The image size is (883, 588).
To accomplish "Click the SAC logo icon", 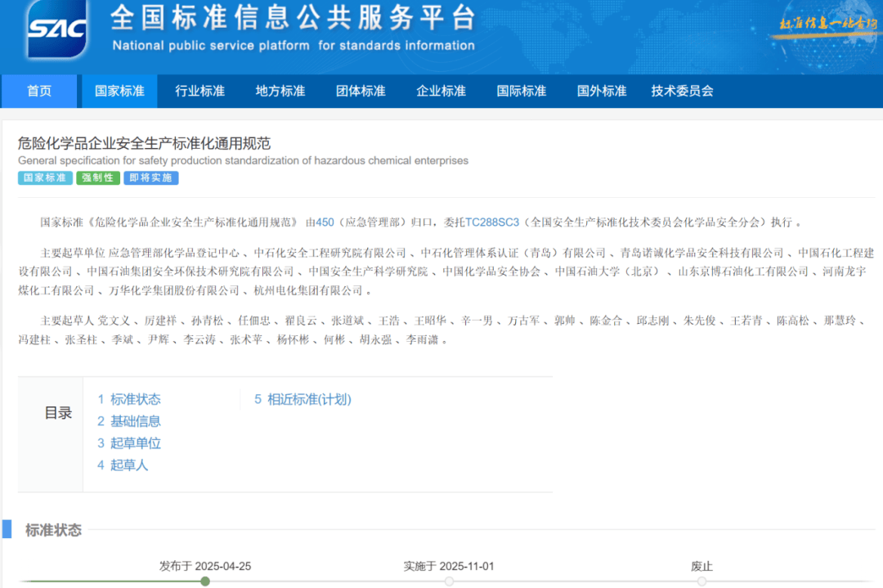I will 56,29.
